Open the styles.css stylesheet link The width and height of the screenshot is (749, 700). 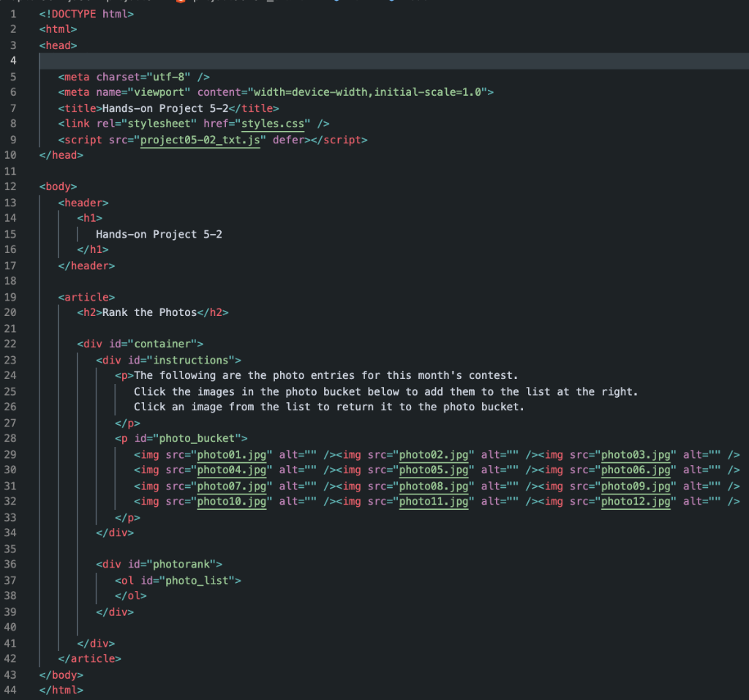pyautogui.click(x=273, y=123)
